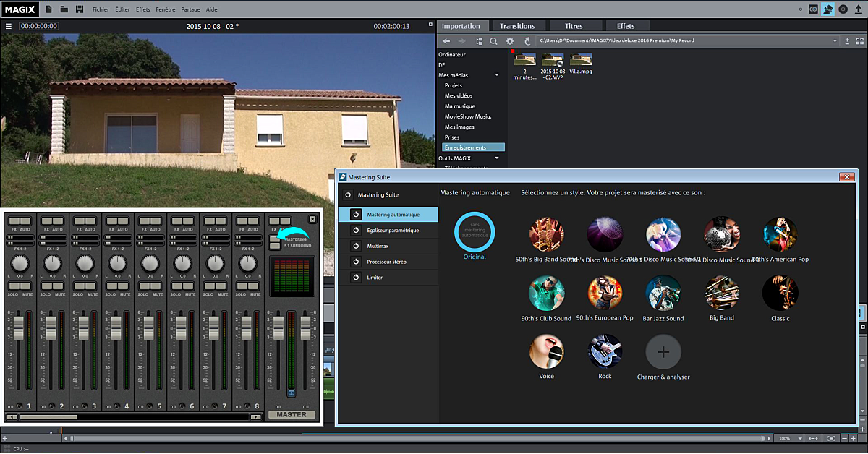The width and height of the screenshot is (868, 454).
Task: Open a project via the folder icon
Action: click(64, 9)
